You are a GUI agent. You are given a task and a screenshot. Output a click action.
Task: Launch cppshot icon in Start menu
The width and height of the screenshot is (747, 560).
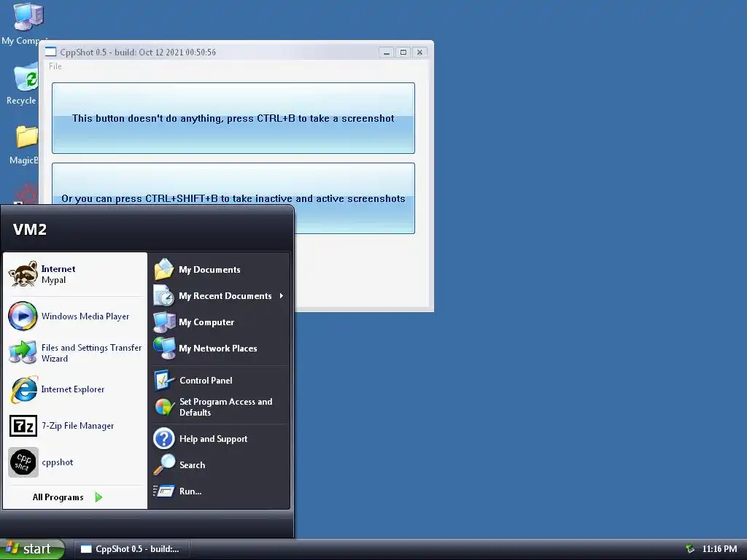(x=23, y=462)
